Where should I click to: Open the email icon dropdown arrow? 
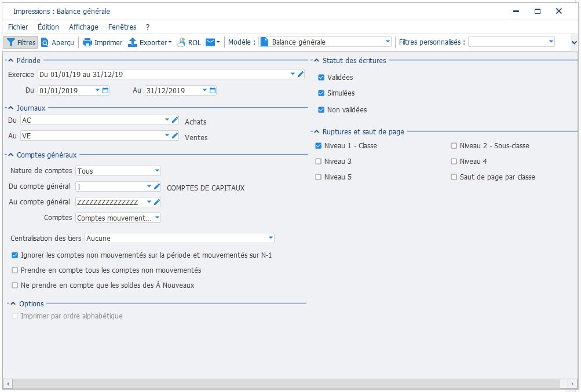218,42
